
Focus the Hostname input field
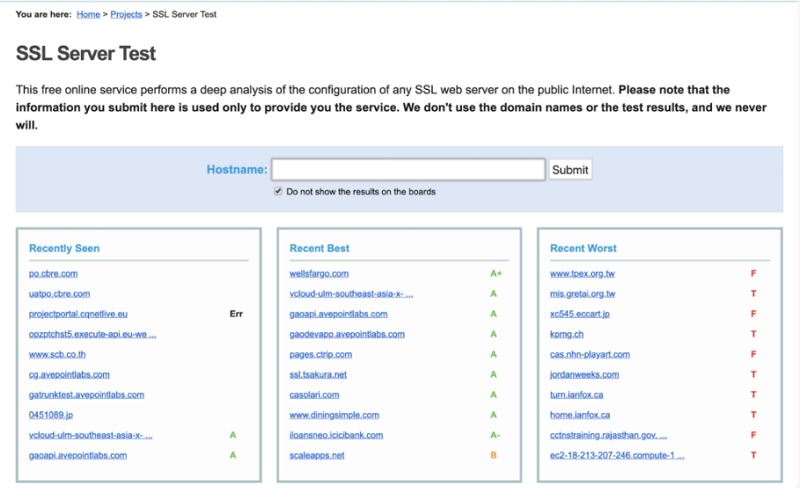point(408,169)
